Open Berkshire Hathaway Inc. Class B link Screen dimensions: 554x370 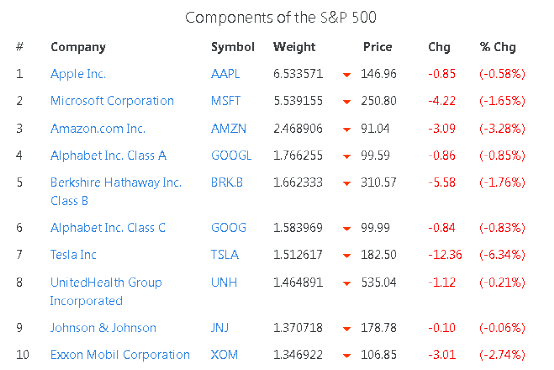tap(116, 191)
